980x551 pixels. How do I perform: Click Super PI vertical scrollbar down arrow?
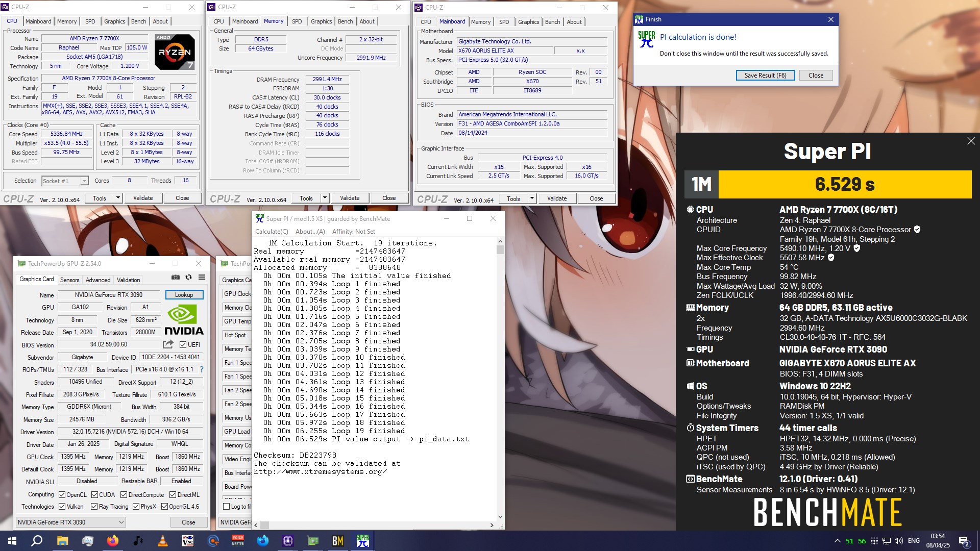pos(500,516)
